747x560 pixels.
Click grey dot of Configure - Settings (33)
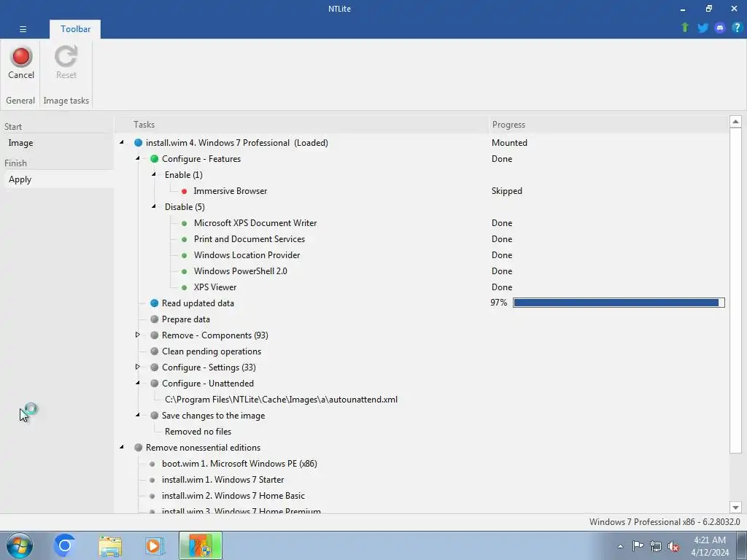[155, 367]
